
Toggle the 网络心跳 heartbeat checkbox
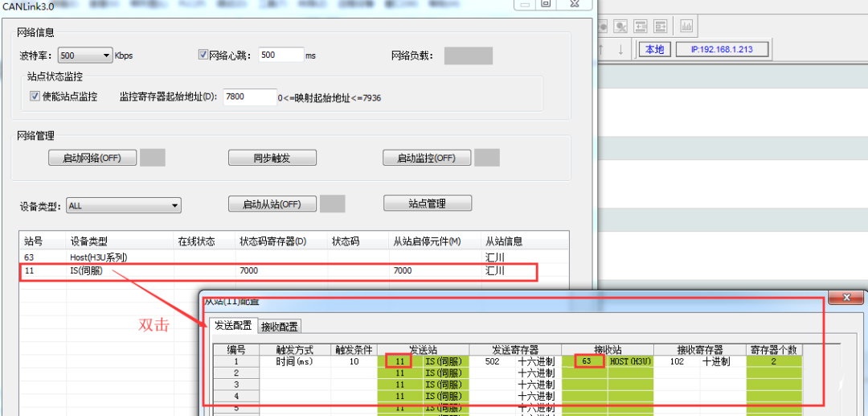203,56
